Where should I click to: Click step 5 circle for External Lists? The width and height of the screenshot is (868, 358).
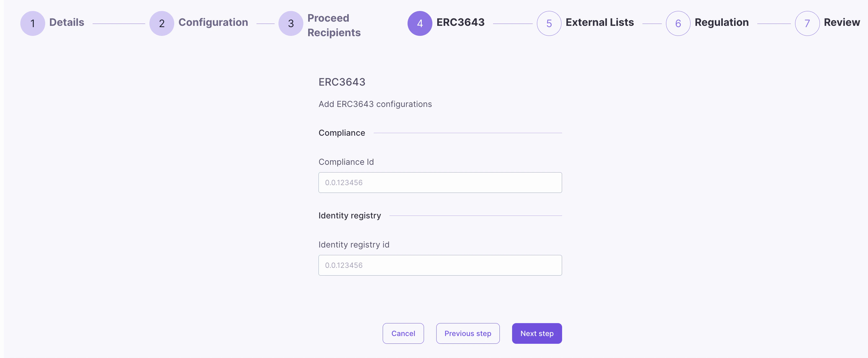(549, 23)
